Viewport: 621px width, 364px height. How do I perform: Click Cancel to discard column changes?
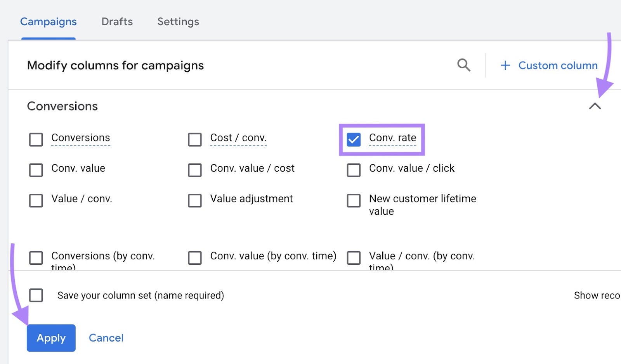[x=106, y=338]
